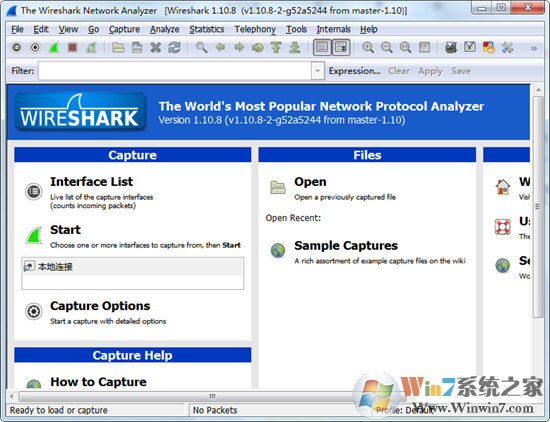Edit display filter toolbar icon

(x=470, y=47)
